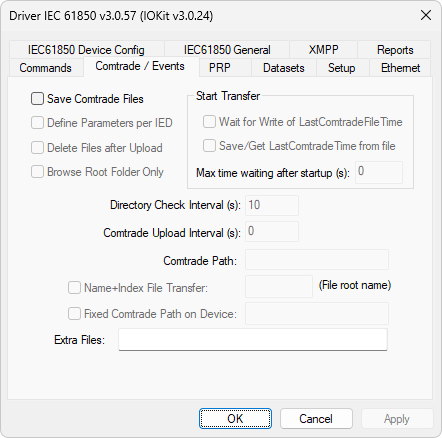Go to the Ethernet tab
Image resolution: width=442 pixels, height=438 pixels.
[x=400, y=68]
